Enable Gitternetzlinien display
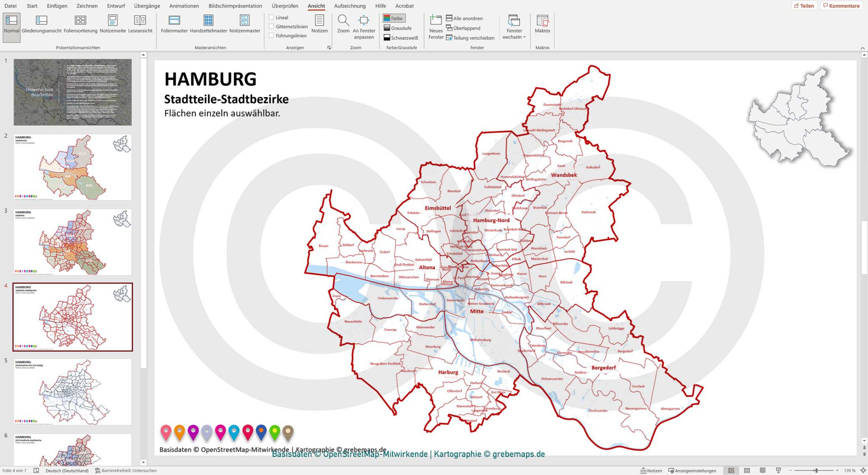This screenshot has width=868, height=475. coord(272,26)
